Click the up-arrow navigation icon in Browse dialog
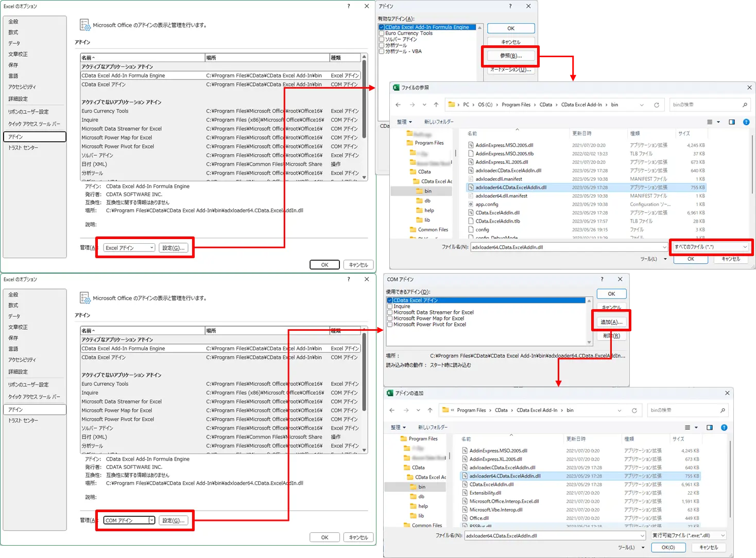The height and width of the screenshot is (558, 756). (436, 105)
